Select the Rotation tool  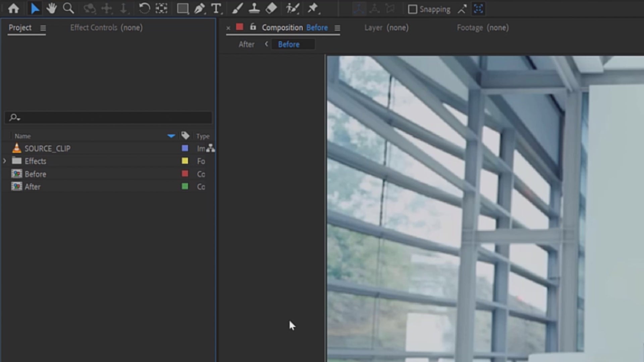144,8
